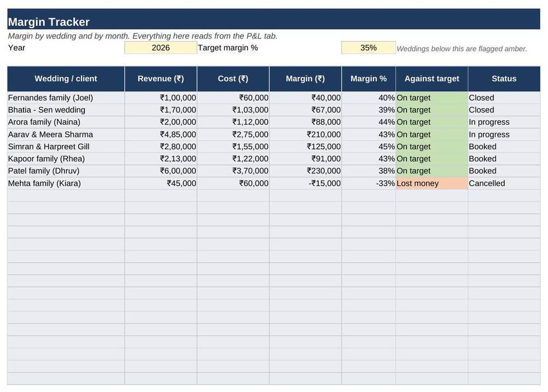Screen dimensions: 548x392
Task: Select margin cell ₹230,000
Action: [x=305, y=171]
